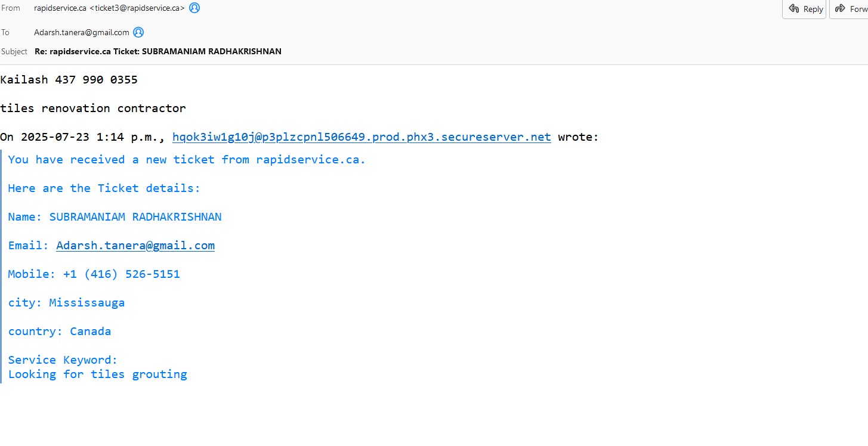This screenshot has width=868, height=446.
Task: Open the Adarsh.tanera@gmail.com link in ticket details
Action: pos(135,246)
